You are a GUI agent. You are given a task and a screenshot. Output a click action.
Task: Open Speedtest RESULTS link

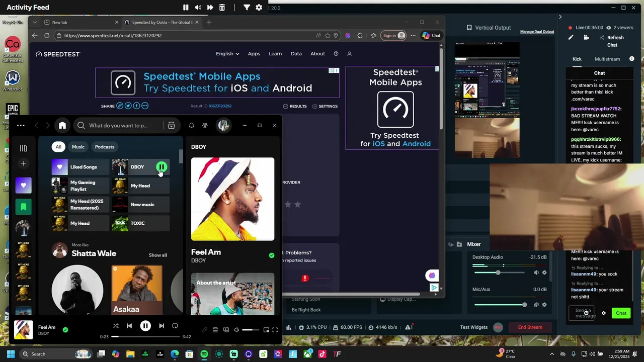click(295, 106)
